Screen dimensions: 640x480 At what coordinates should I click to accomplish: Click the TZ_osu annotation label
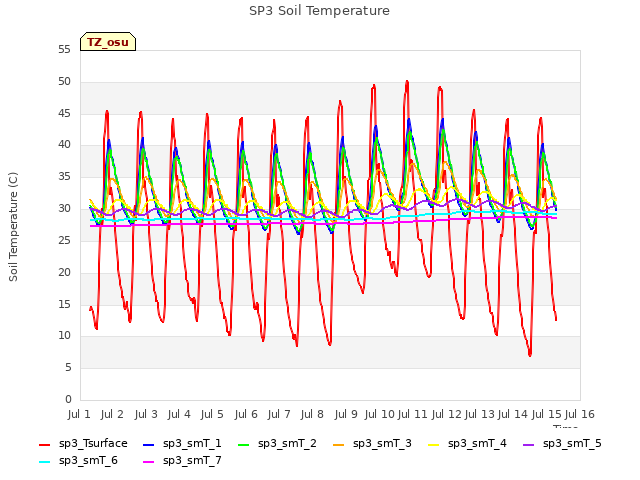(x=108, y=42)
